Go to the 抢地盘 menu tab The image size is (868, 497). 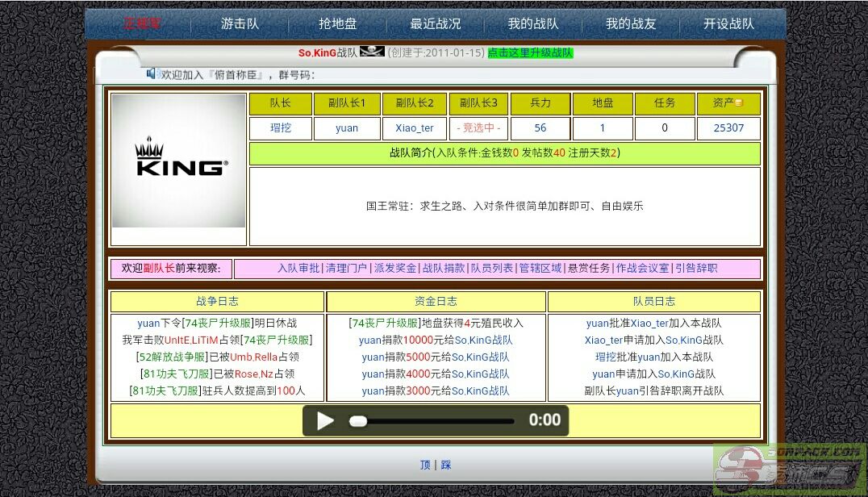coord(337,23)
